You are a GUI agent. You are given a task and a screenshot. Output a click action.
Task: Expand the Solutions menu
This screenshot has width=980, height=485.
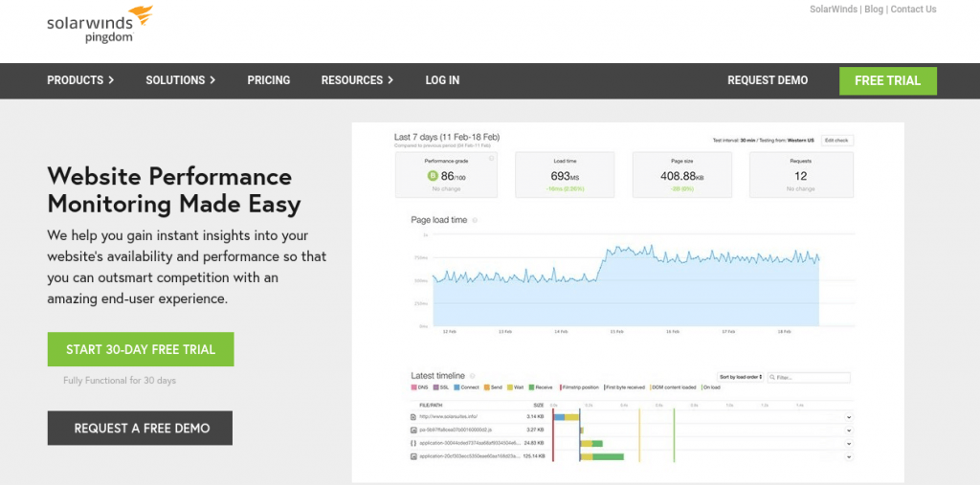[180, 80]
